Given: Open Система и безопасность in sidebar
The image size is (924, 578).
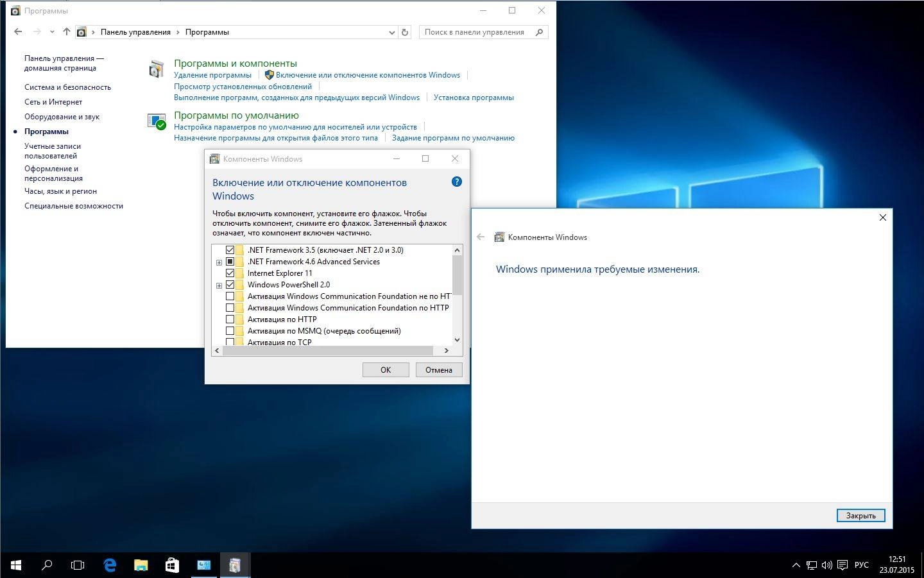Looking at the screenshot, I should click(x=67, y=87).
